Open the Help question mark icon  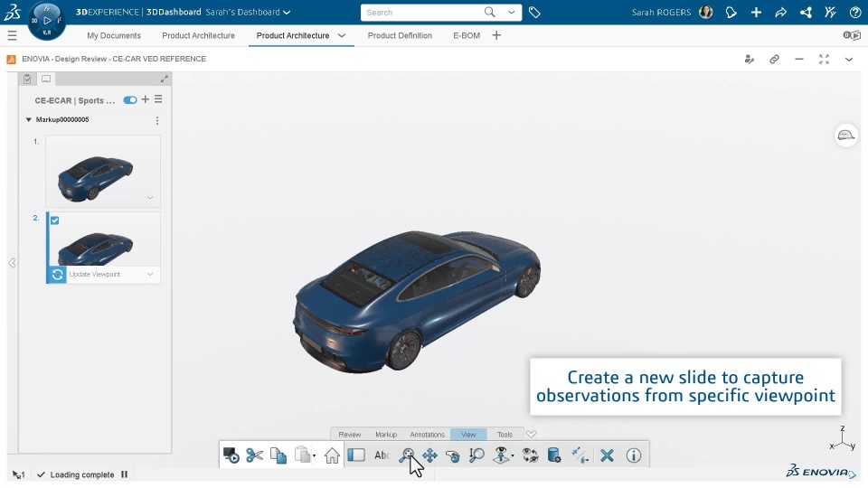click(x=854, y=12)
